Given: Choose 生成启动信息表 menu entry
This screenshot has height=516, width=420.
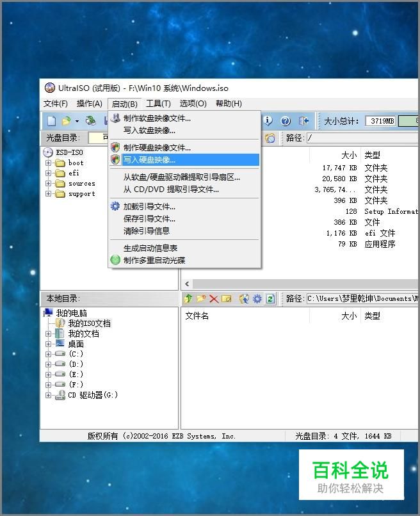Looking at the screenshot, I should [184, 248].
